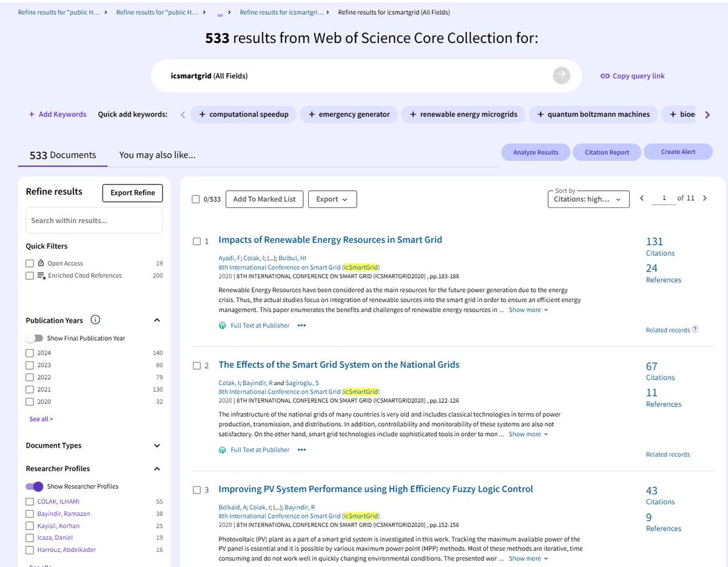See all publication years
This screenshot has width=728, height=567.
tap(41, 419)
